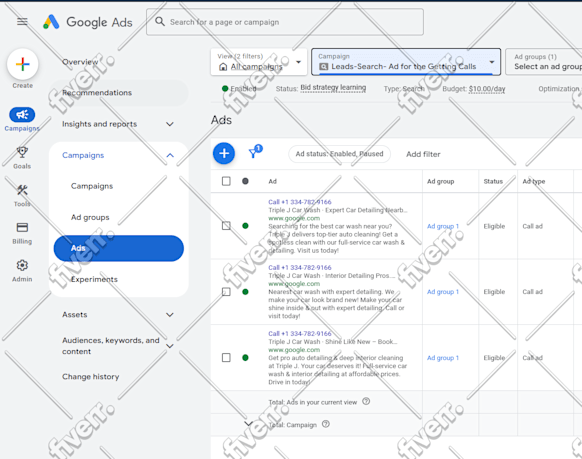582x459 pixels.
Task: Click the All campaigns home icon
Action: [x=223, y=67]
